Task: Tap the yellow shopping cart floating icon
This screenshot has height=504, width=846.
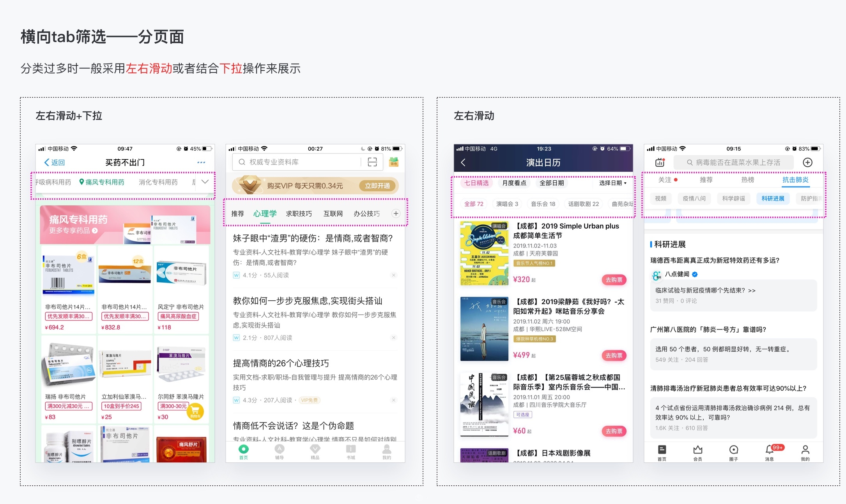Action: point(195,411)
